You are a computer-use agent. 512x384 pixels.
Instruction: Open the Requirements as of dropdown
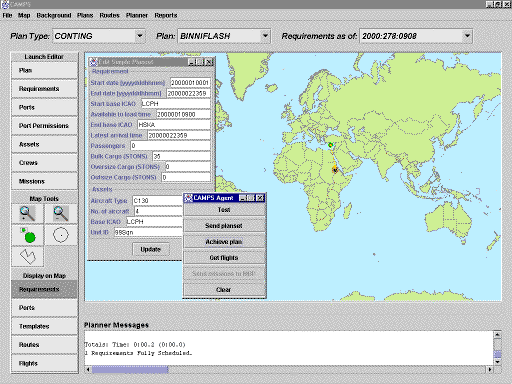(467, 36)
